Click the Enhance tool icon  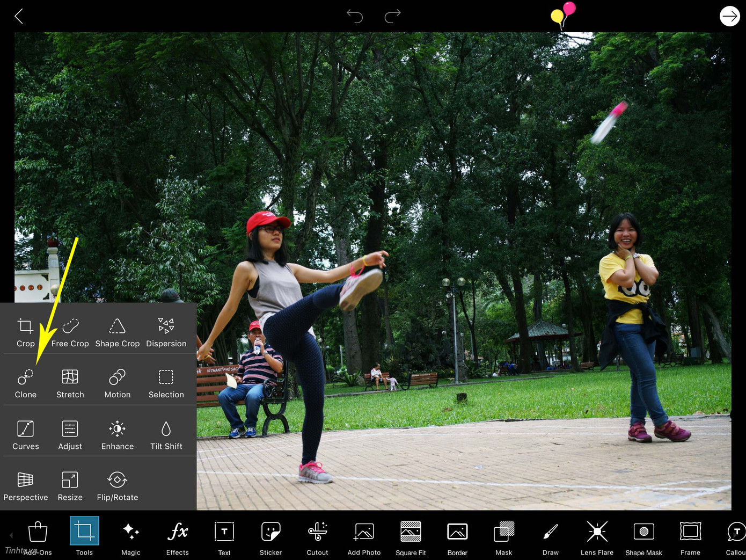point(117,429)
